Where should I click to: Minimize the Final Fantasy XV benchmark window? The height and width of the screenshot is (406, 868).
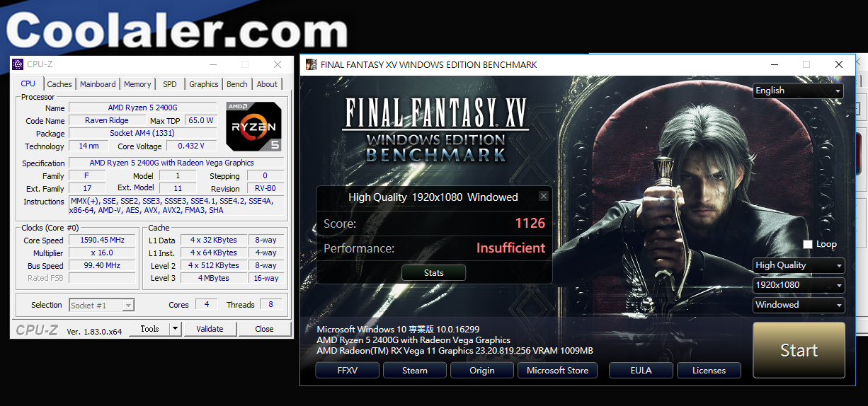[772, 64]
